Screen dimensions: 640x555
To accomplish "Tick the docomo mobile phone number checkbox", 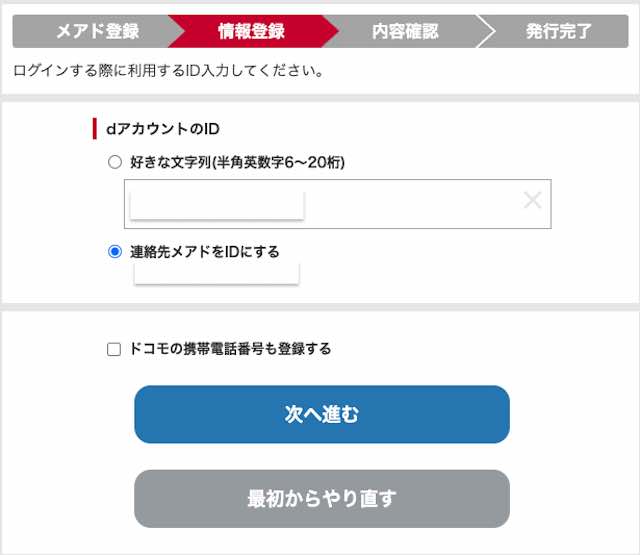I will click(x=114, y=349).
